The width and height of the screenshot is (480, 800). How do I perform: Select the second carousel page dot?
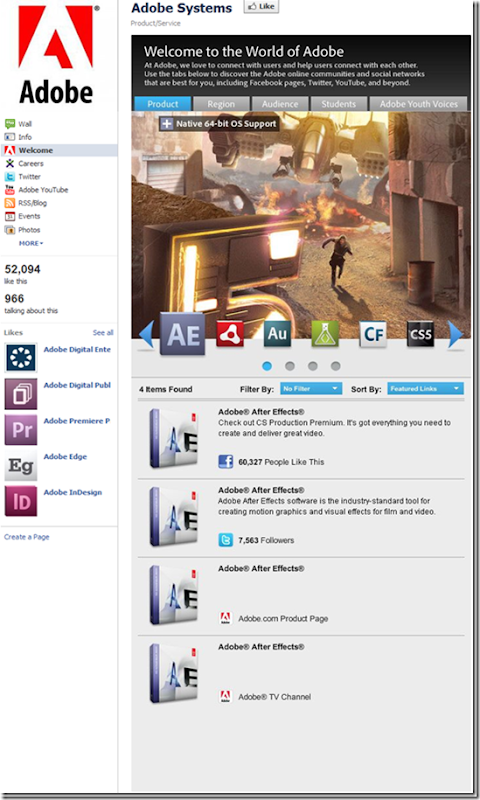point(290,366)
